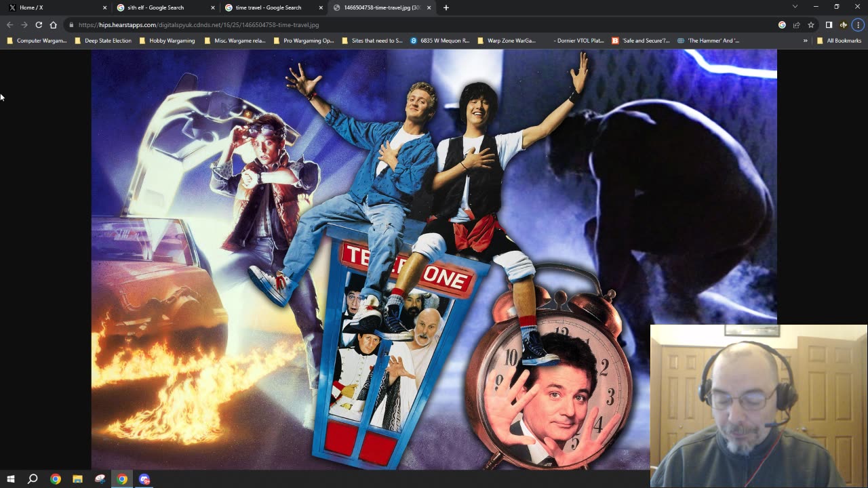Image resolution: width=868 pixels, height=488 pixels.
Task: Open the Misc. Wargame rela... bookmark folder
Action: (234, 41)
